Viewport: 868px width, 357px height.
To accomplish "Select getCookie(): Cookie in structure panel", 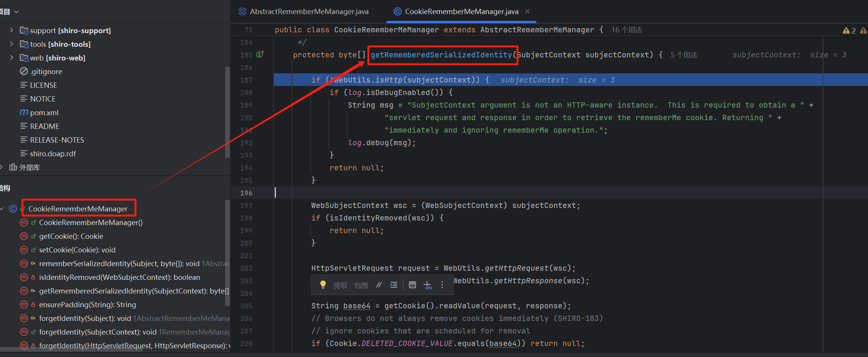I will 71,236.
